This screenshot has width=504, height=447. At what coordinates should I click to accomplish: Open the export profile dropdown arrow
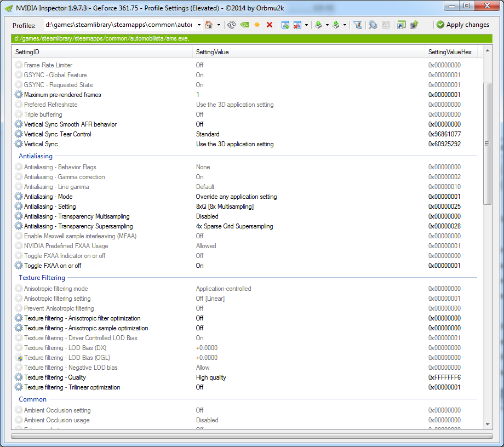(327, 25)
